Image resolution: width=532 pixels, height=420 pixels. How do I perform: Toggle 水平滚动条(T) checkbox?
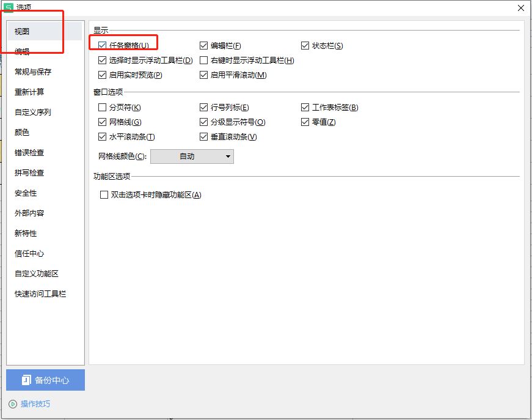(x=102, y=136)
